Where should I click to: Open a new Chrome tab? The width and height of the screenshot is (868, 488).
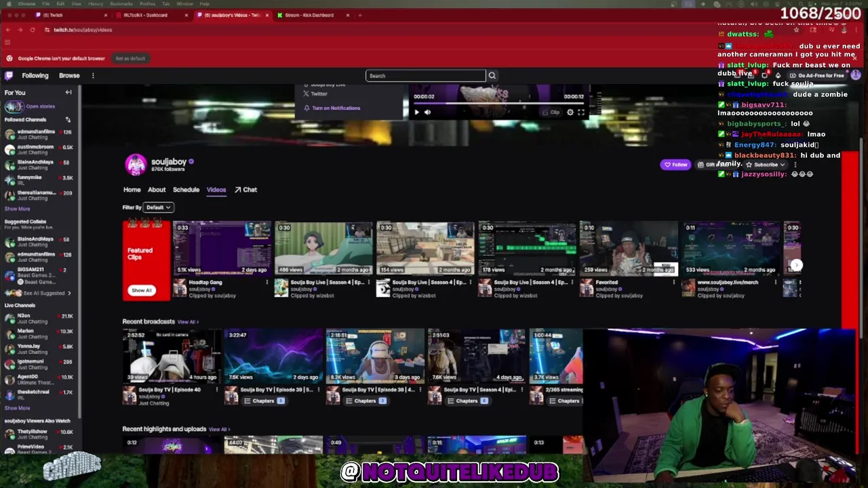click(x=360, y=15)
